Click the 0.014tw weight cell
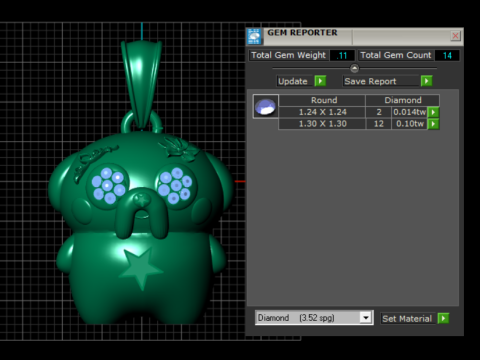 [410, 112]
